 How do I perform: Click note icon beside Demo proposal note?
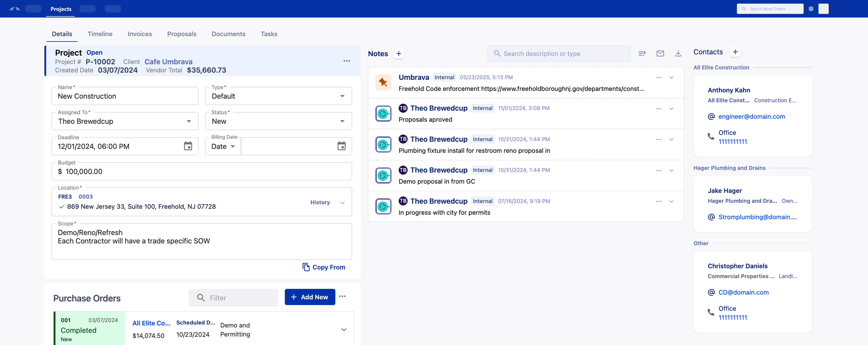tap(383, 175)
